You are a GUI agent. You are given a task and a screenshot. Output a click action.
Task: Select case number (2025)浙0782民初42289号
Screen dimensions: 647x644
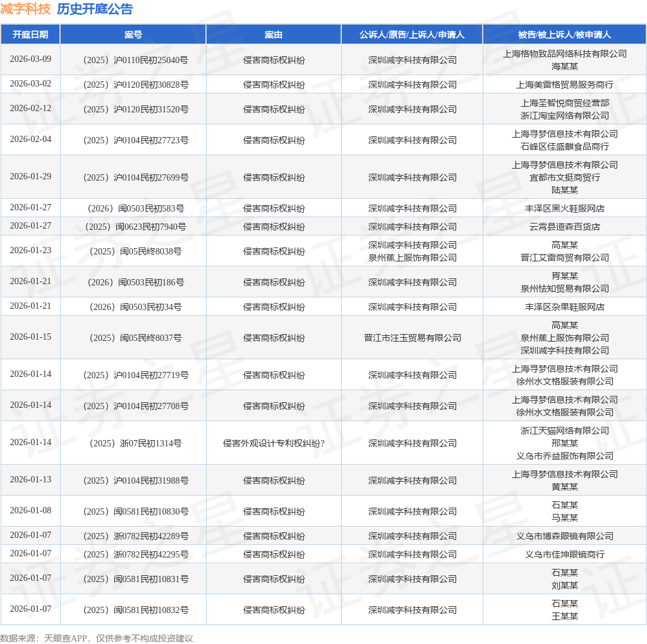click(136, 537)
